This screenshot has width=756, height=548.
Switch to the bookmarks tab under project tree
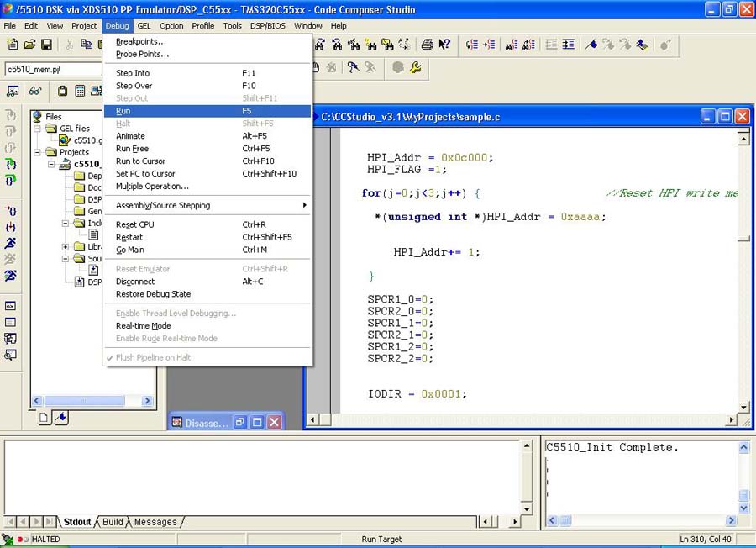(x=60, y=417)
